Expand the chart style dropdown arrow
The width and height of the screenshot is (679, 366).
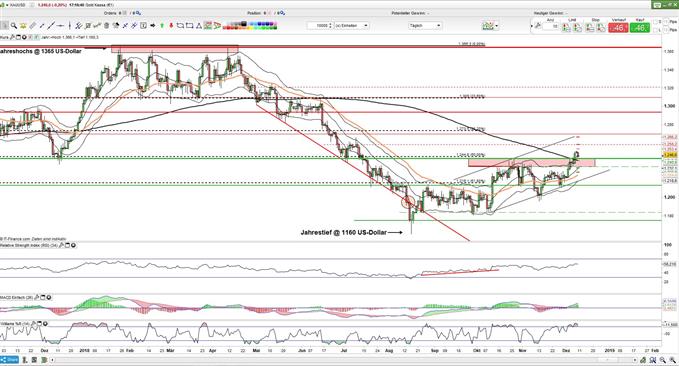(x=496, y=26)
